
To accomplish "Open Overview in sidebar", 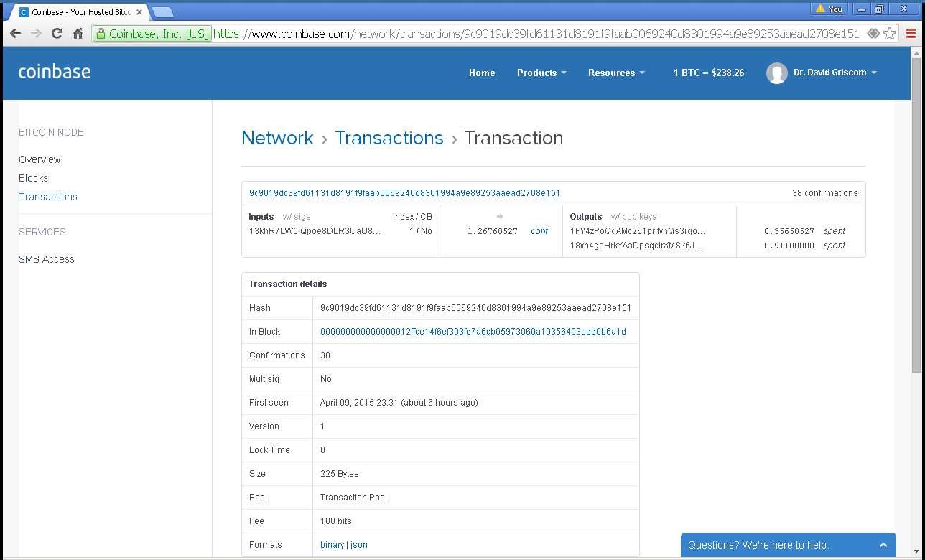I will (39, 159).
